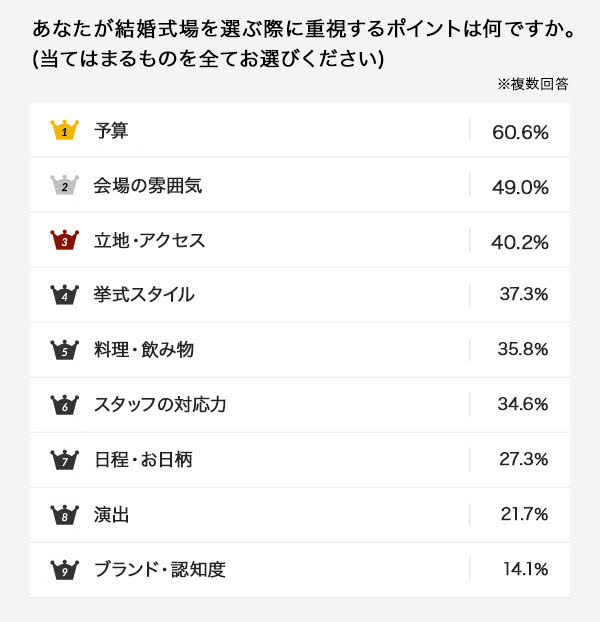Click the スタッフの対応力 row text

coord(160,405)
